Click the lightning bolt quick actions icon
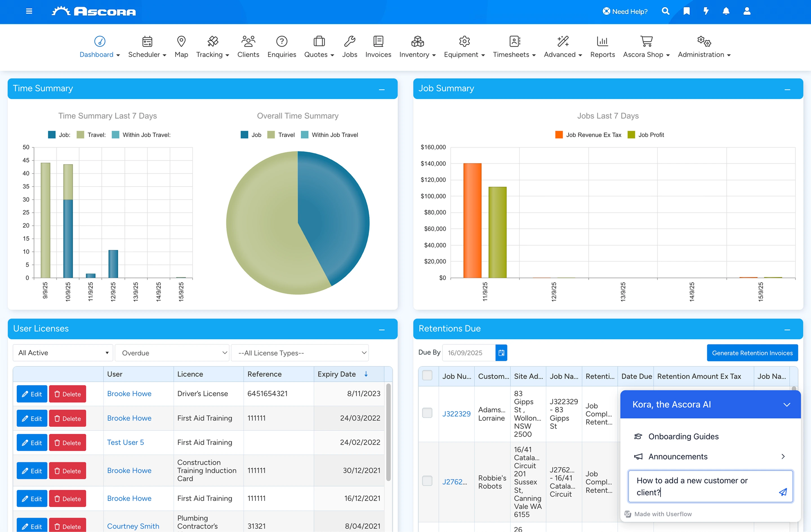The width and height of the screenshot is (811, 532). coord(706,11)
